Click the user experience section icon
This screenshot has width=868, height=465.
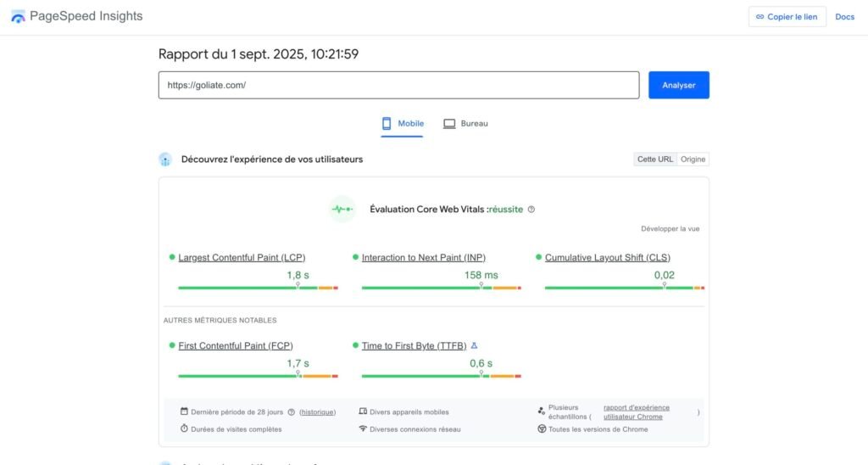(165, 160)
